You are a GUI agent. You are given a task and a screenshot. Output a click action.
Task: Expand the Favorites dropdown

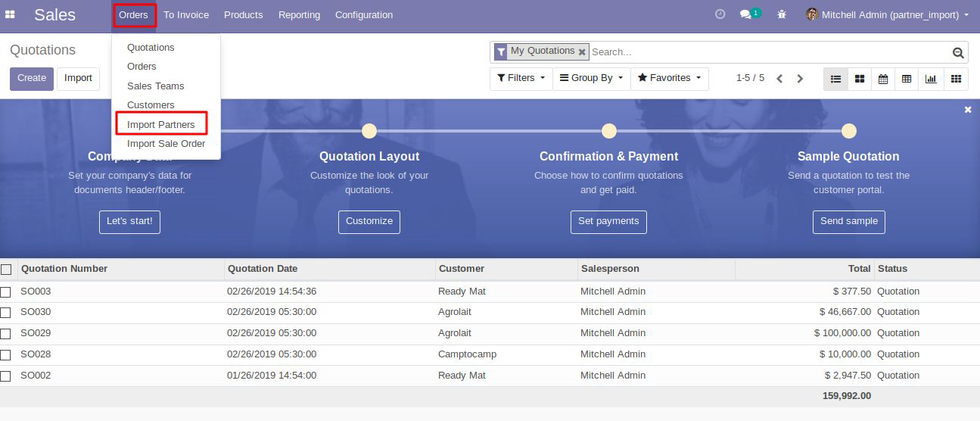click(669, 78)
